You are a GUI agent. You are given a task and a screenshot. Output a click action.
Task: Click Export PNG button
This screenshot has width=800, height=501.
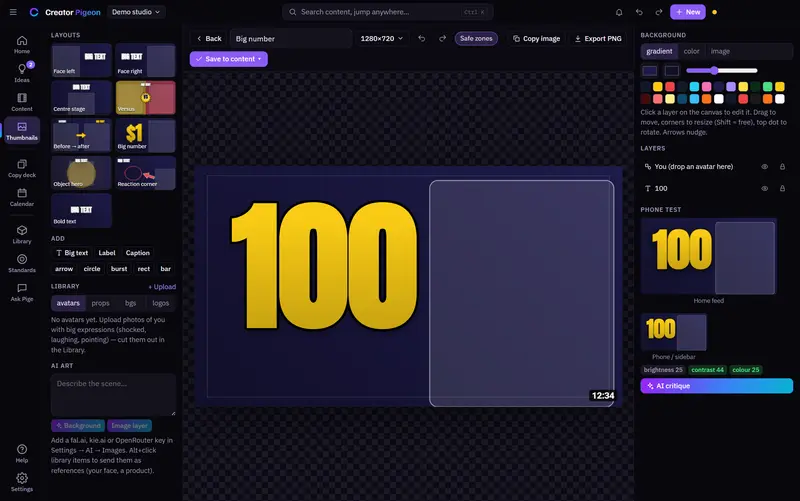(598, 38)
